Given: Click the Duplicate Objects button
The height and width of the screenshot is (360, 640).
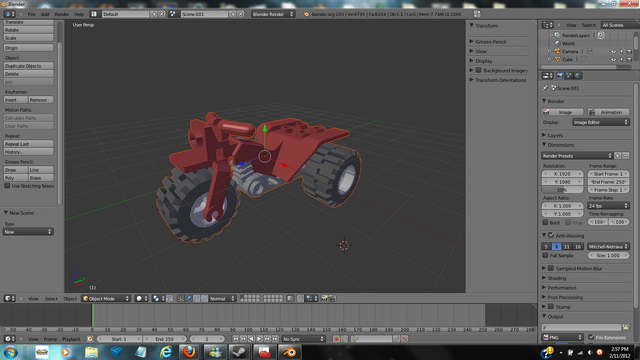Looking at the screenshot, I should (x=29, y=66).
